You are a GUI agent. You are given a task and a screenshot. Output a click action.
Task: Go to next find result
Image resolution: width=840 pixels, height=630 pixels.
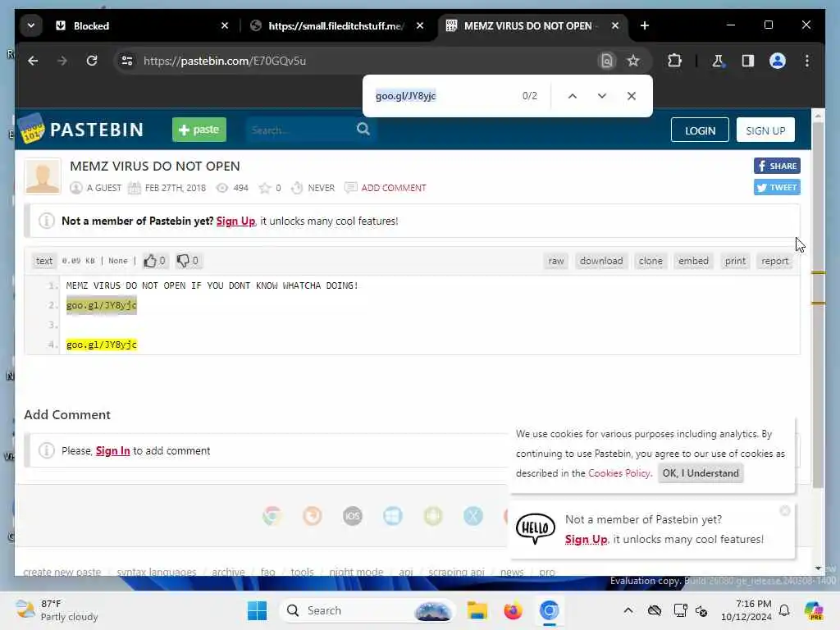coord(601,96)
